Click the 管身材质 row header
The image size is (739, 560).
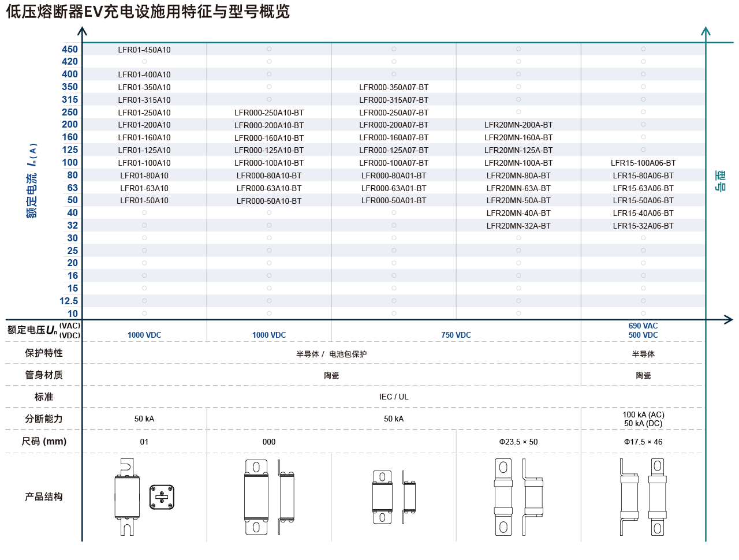tap(44, 375)
